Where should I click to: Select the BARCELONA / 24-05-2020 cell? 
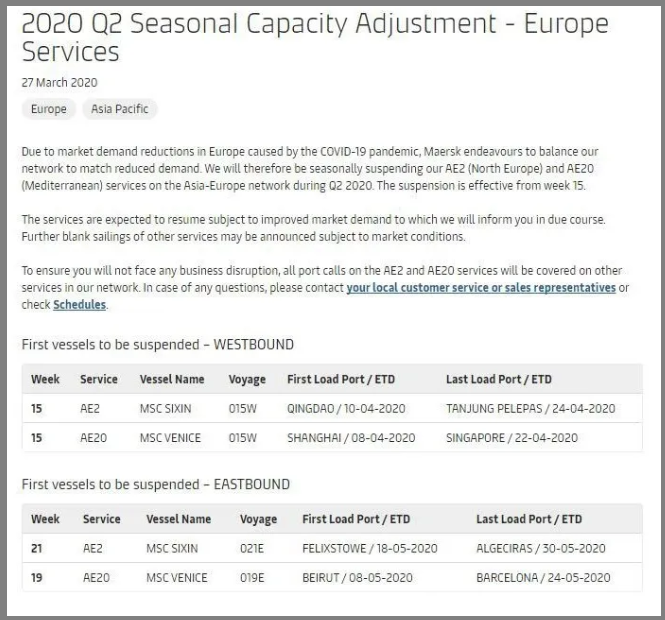click(x=543, y=578)
